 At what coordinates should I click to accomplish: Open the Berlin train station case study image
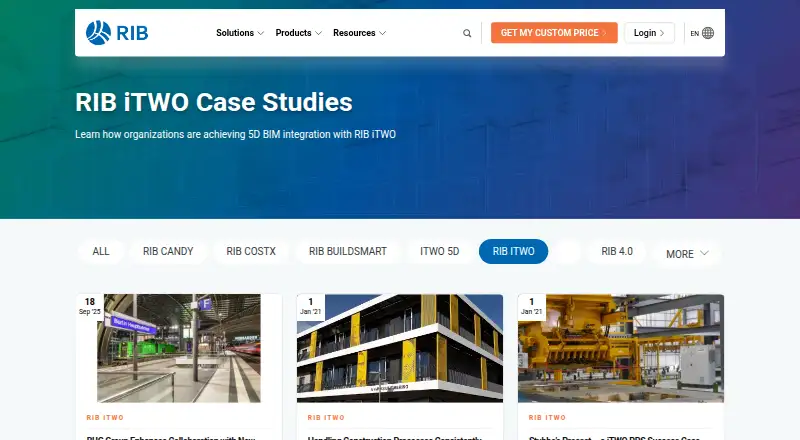179,348
